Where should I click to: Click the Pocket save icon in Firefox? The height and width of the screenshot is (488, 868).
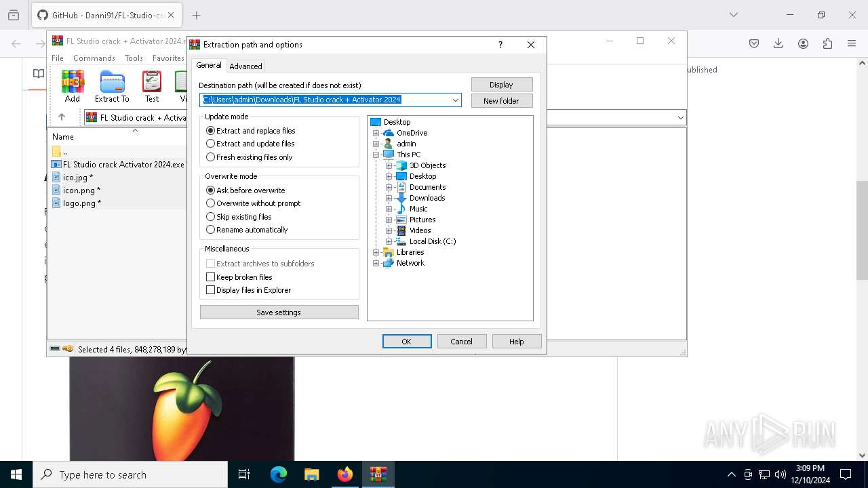(754, 43)
